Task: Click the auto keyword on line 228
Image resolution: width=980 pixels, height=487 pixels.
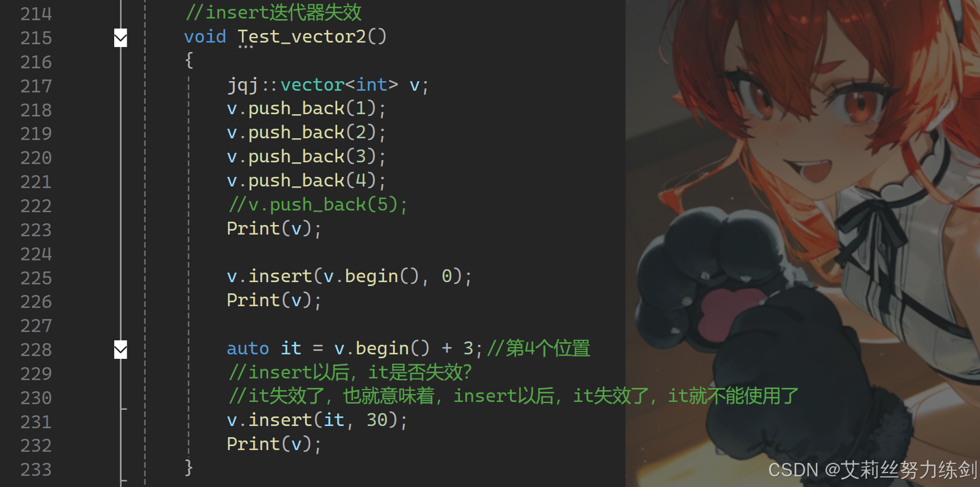Action: coord(248,349)
